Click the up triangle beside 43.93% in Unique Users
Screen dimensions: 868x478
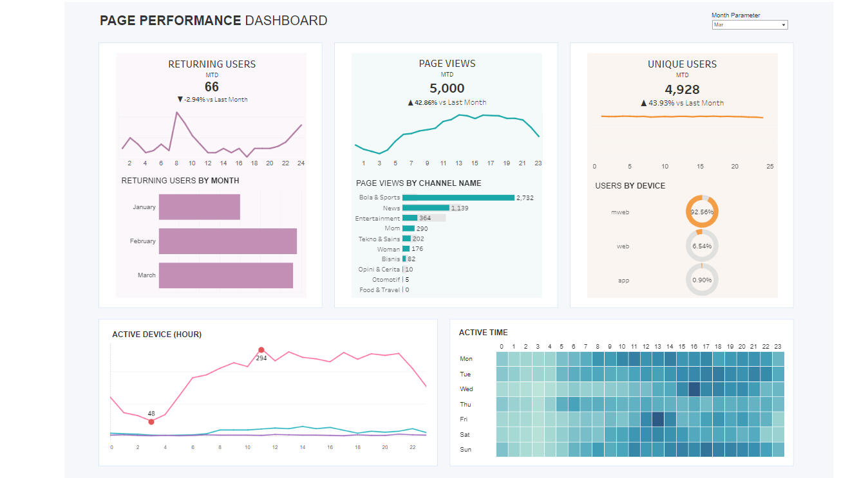644,103
